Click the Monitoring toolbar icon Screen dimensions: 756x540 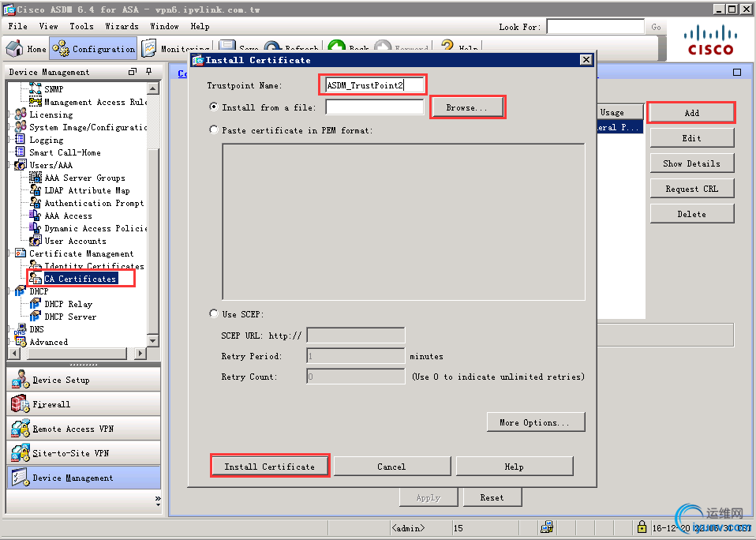(149, 48)
